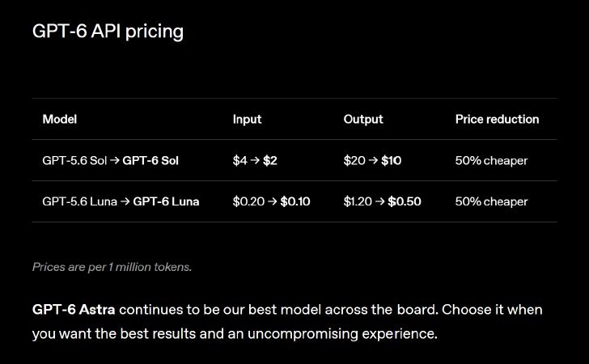The width and height of the screenshot is (589, 364).
Task: Click the GPT-6 API pricing heading
Action: [x=108, y=32]
